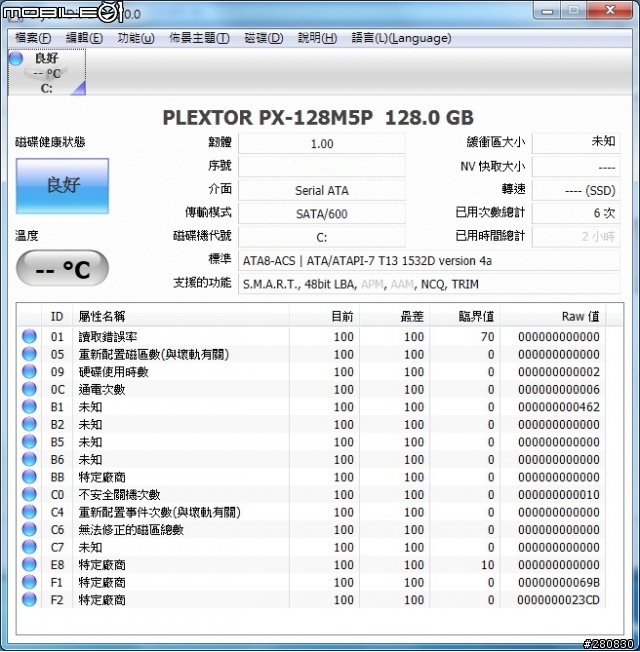Click the power-on hours field 2 小時
This screenshot has width=640, height=652.
click(x=576, y=237)
